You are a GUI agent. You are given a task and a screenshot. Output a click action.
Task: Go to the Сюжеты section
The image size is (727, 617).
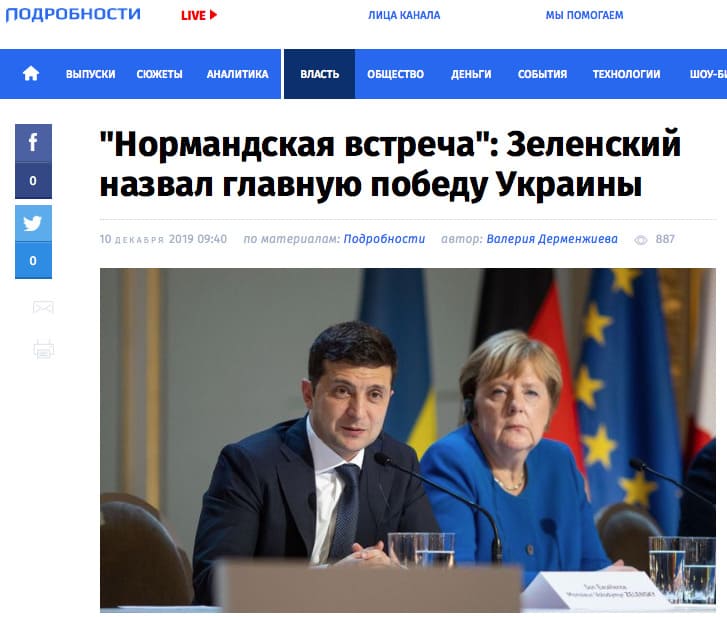(x=159, y=74)
